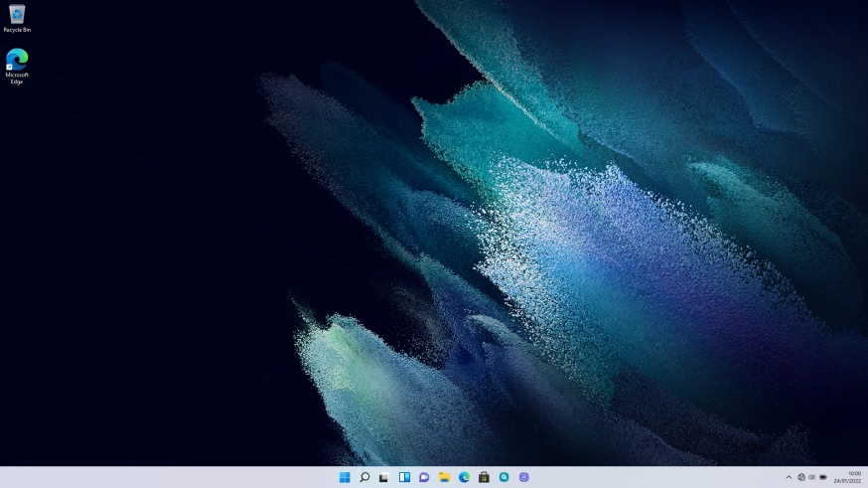Open Task View from the taskbar
The width and height of the screenshot is (868, 488).
384,477
